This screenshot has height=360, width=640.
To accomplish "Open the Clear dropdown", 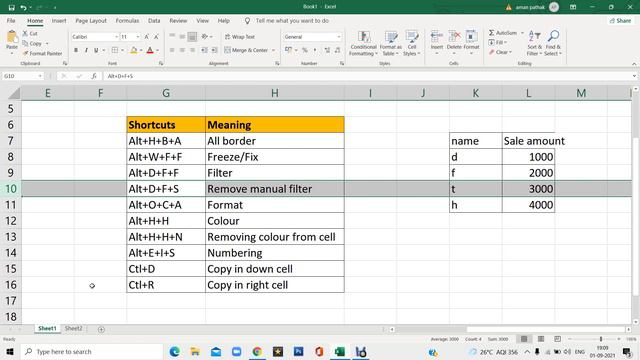I will [x=500, y=52].
